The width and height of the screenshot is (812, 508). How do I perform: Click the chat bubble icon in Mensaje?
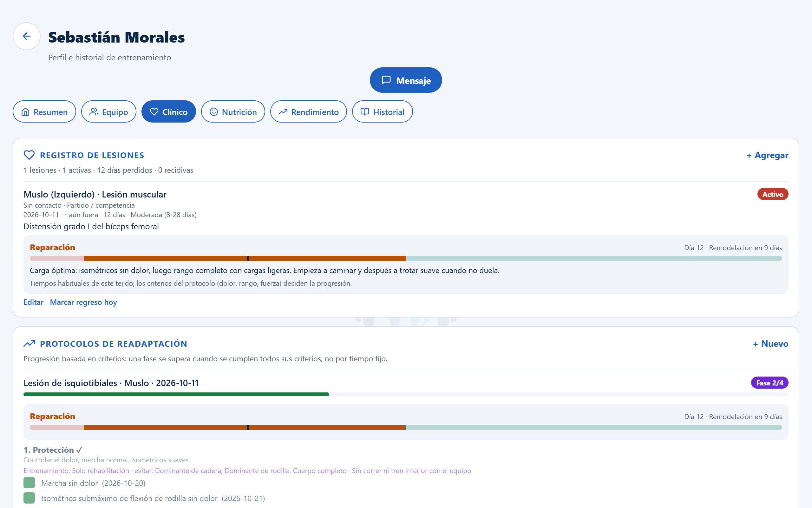[x=386, y=80]
